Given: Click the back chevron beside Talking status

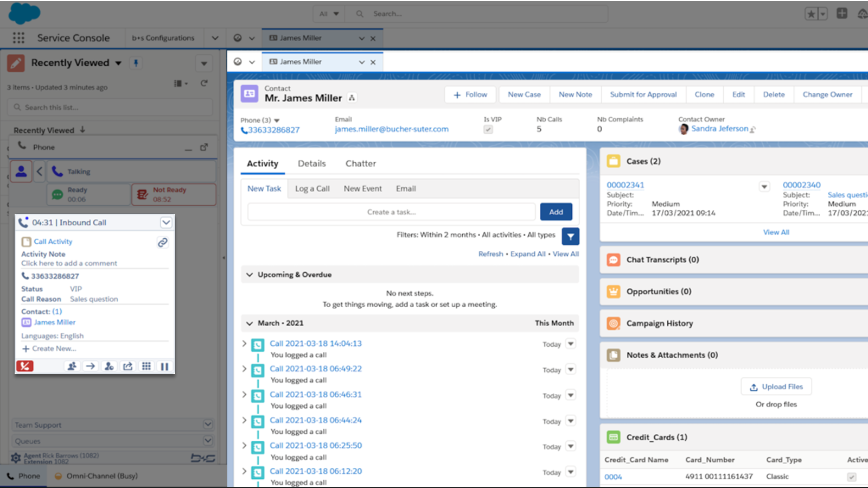Looking at the screenshot, I should 39,172.
